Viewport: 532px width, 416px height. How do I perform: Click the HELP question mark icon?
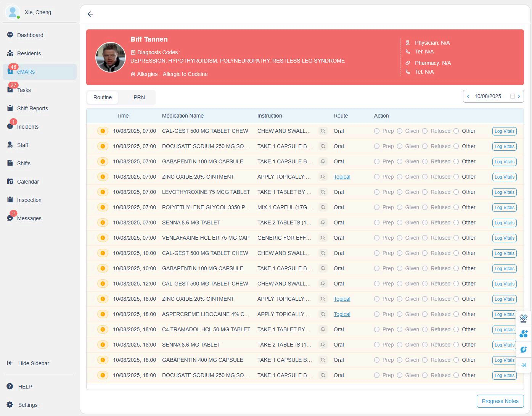click(10, 386)
